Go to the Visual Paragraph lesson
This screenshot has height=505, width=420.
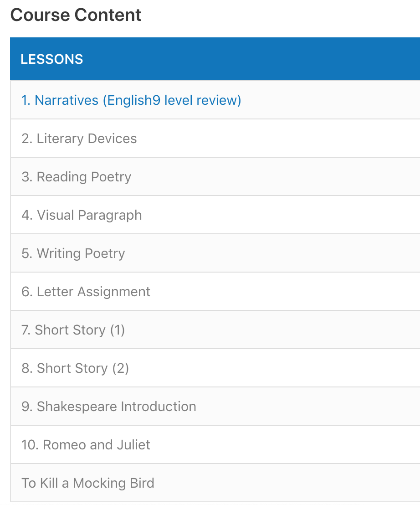[82, 215]
